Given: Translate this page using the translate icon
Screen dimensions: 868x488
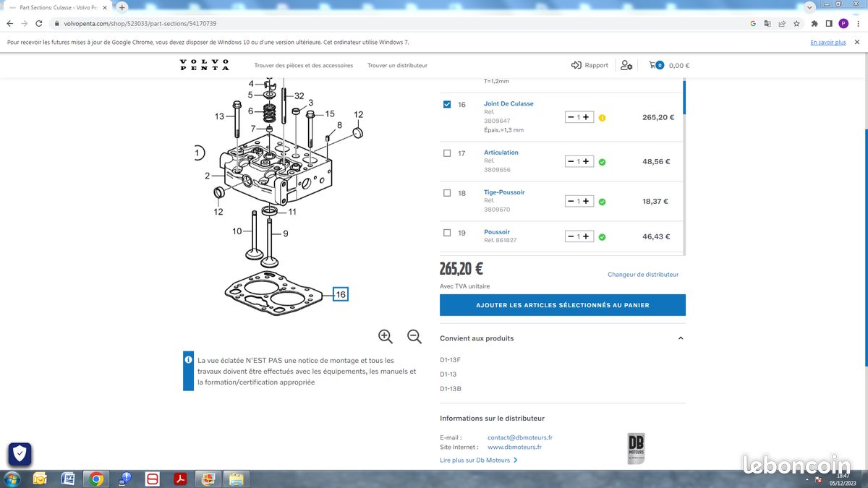Looking at the screenshot, I should coord(767,23).
